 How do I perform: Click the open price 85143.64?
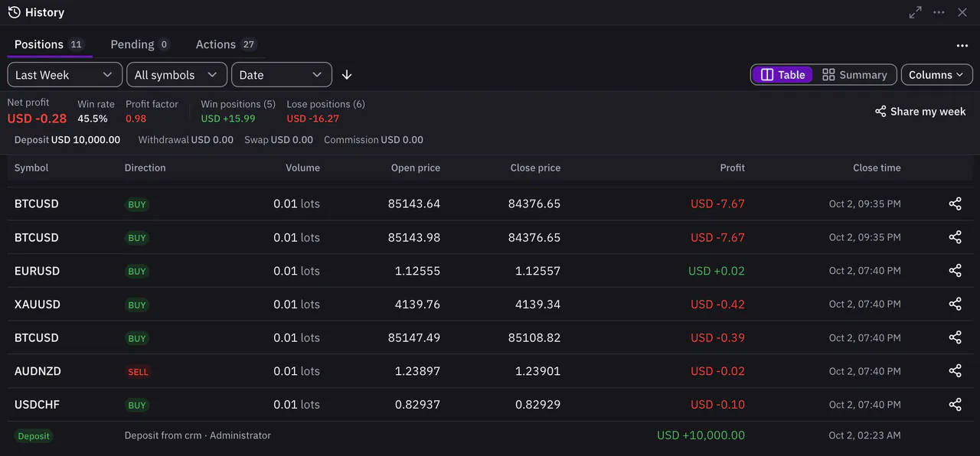[414, 204]
